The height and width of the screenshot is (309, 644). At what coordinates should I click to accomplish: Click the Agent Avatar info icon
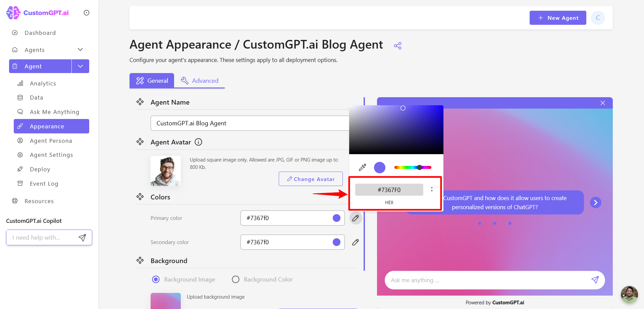tap(199, 142)
